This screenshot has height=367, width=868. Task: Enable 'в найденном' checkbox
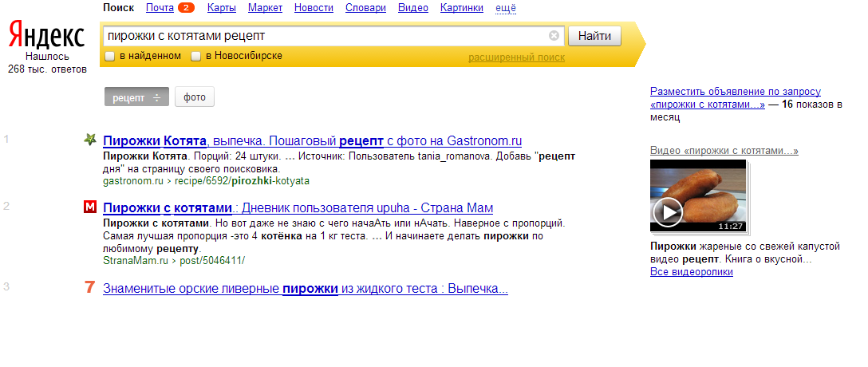coord(109,56)
